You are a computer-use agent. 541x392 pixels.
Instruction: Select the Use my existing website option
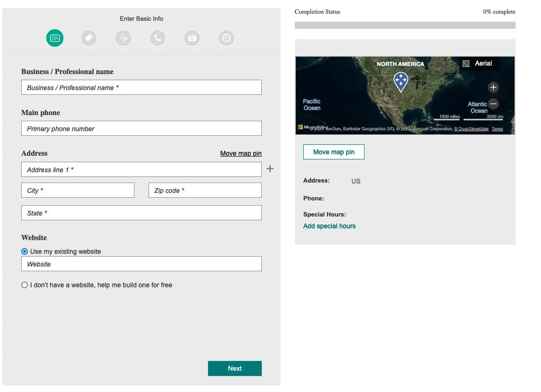pyautogui.click(x=24, y=251)
